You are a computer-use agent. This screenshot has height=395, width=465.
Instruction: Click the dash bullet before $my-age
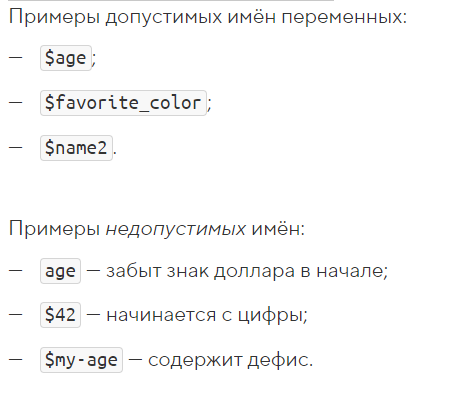[x=15, y=360]
